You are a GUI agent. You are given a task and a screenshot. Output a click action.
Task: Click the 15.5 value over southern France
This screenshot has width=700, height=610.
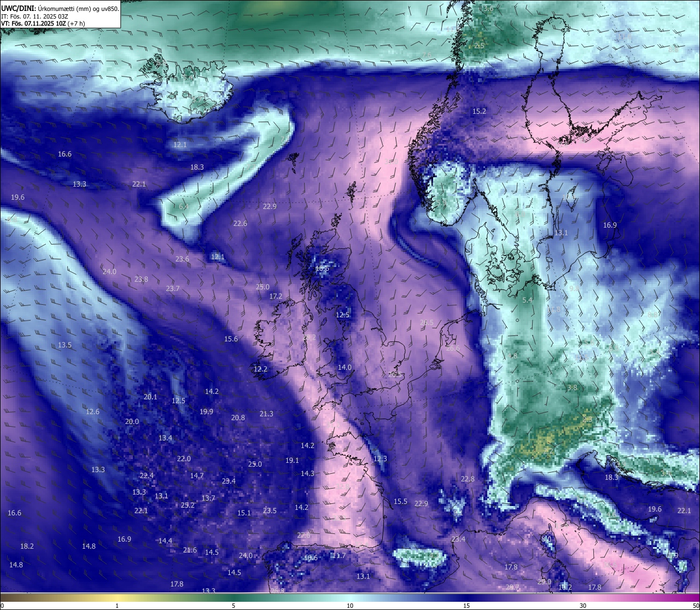(x=400, y=501)
